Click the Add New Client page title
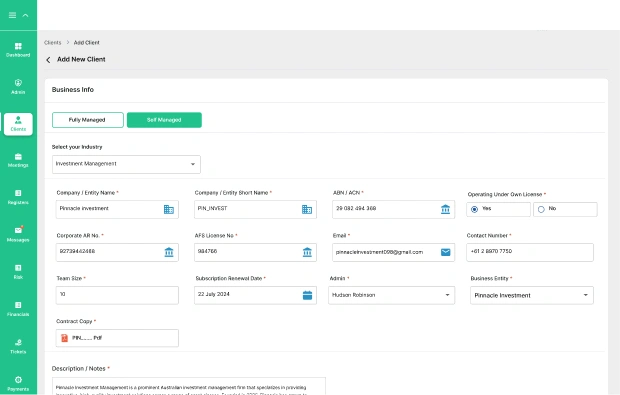620x395 pixels. tap(81, 59)
